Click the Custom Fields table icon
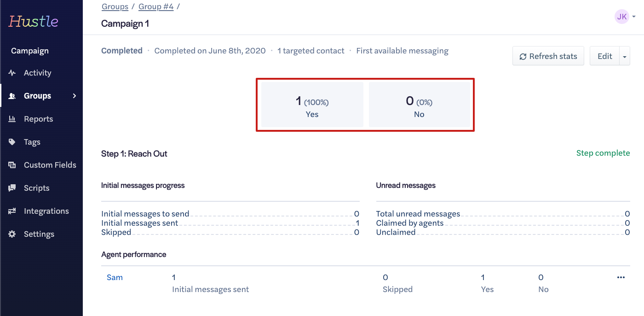644x316 pixels. [12, 165]
